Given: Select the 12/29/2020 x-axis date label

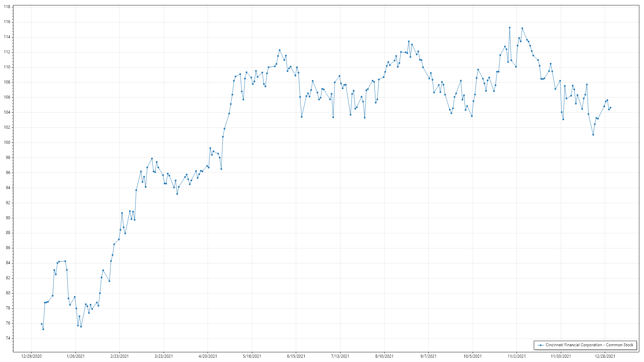Looking at the screenshot, I should coord(32,356).
